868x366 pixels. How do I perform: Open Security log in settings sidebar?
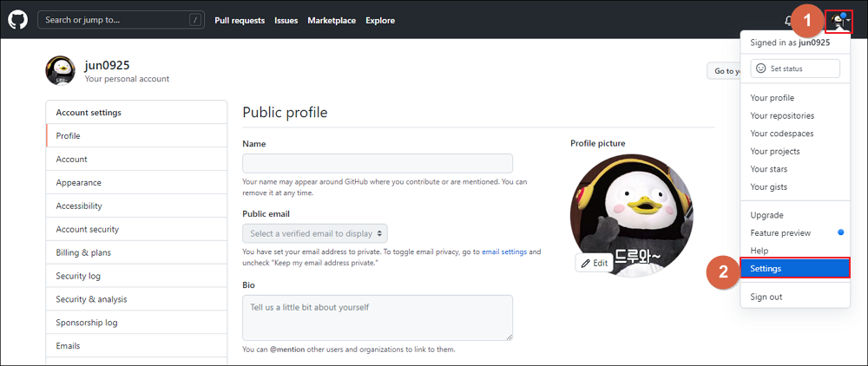[x=136, y=276]
